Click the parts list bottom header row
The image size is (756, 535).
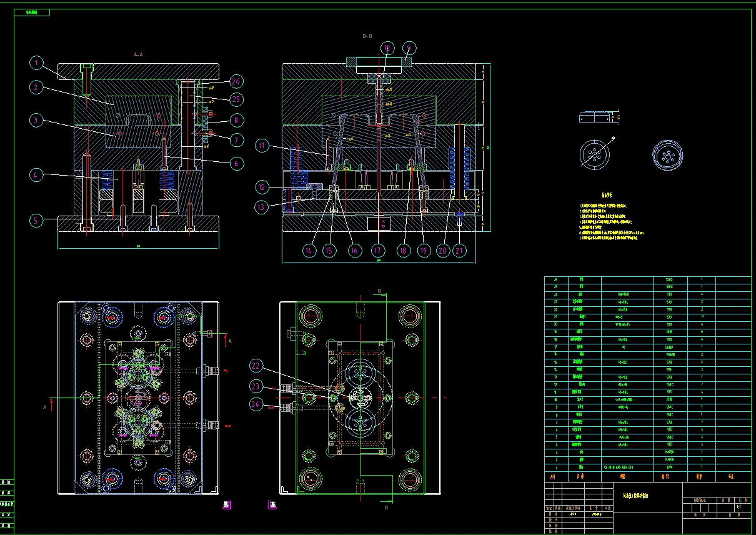click(x=648, y=476)
